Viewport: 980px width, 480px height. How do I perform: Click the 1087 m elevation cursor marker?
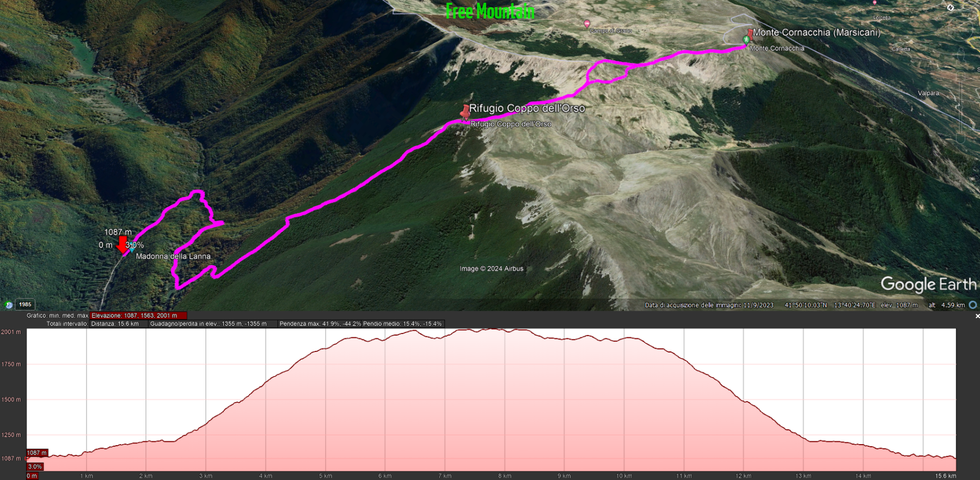click(x=37, y=453)
